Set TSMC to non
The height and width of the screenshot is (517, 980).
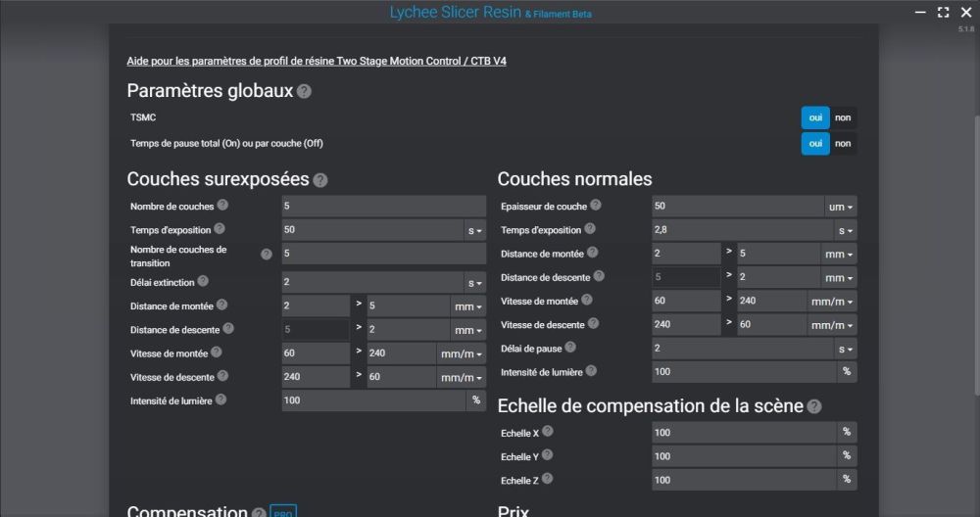843,117
